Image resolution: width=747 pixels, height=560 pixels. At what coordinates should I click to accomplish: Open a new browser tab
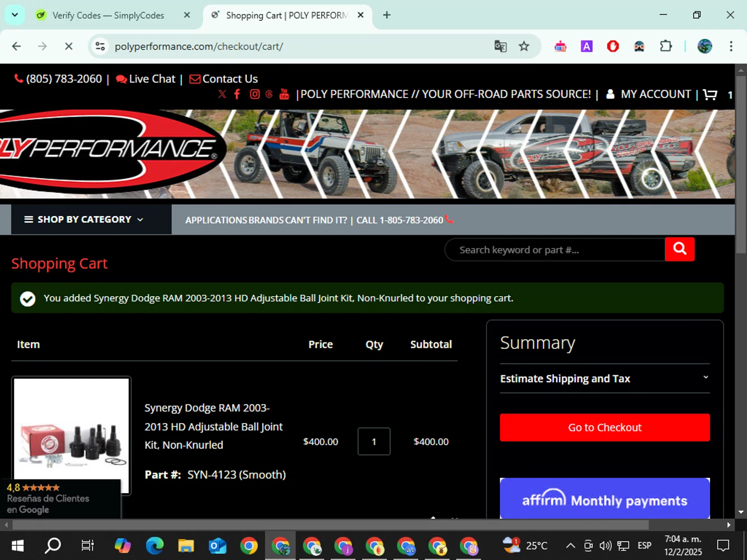(387, 15)
